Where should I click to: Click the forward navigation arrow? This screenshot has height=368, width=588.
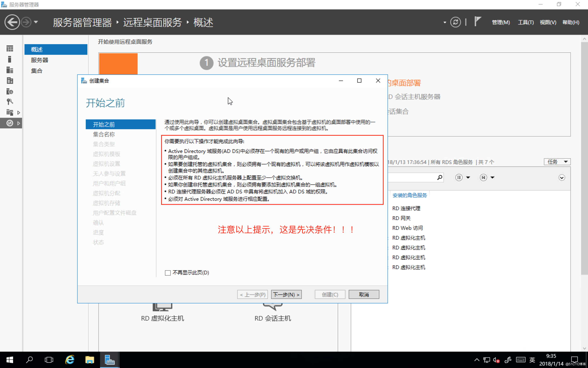(26, 22)
